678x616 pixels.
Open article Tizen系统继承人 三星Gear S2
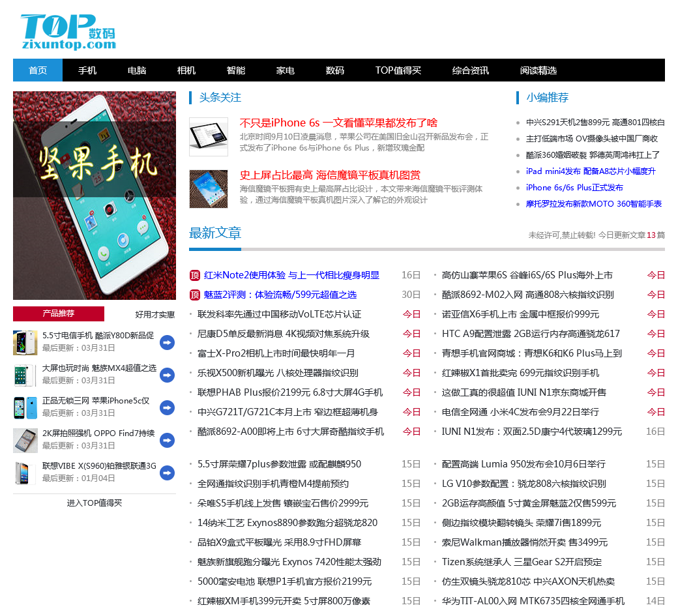(522, 562)
